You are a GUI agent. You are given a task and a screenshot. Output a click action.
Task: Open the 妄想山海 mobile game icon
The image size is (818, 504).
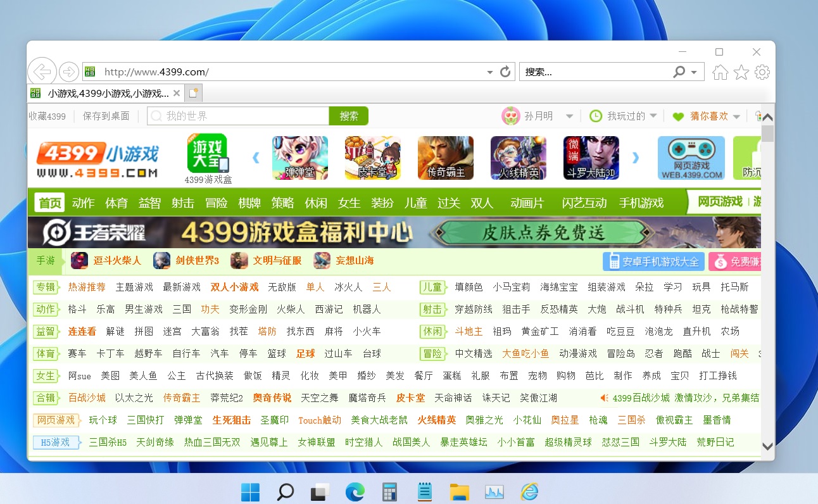pos(322,260)
